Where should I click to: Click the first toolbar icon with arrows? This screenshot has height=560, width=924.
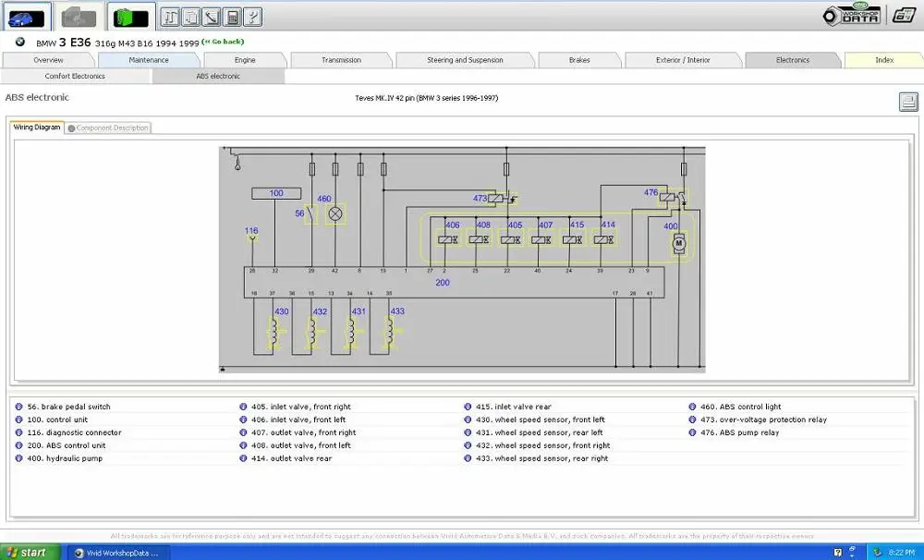pos(170,17)
